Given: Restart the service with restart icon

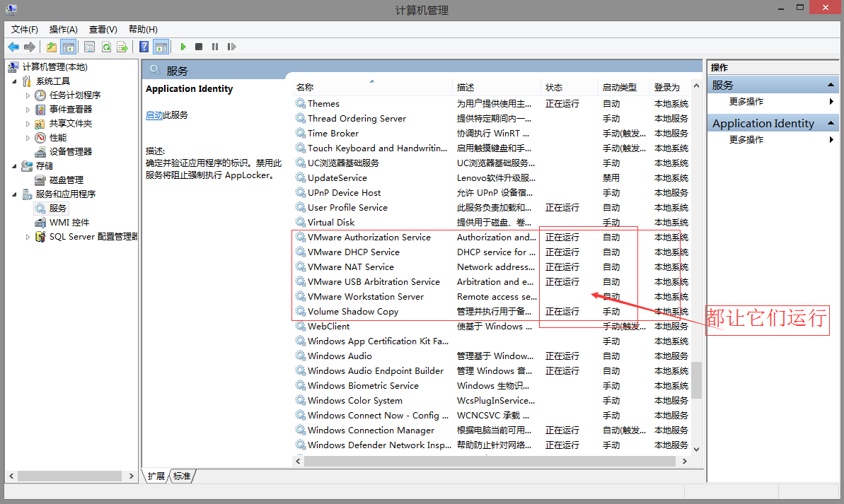Looking at the screenshot, I should coord(231,47).
